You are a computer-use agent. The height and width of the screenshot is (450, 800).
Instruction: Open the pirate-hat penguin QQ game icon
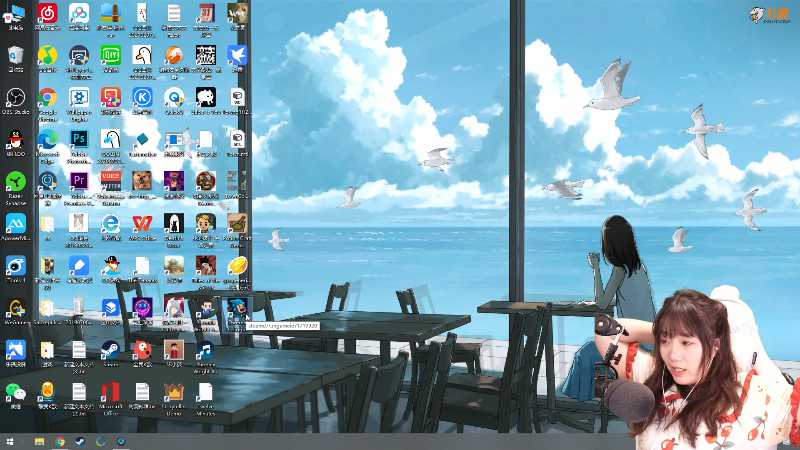coord(111,266)
